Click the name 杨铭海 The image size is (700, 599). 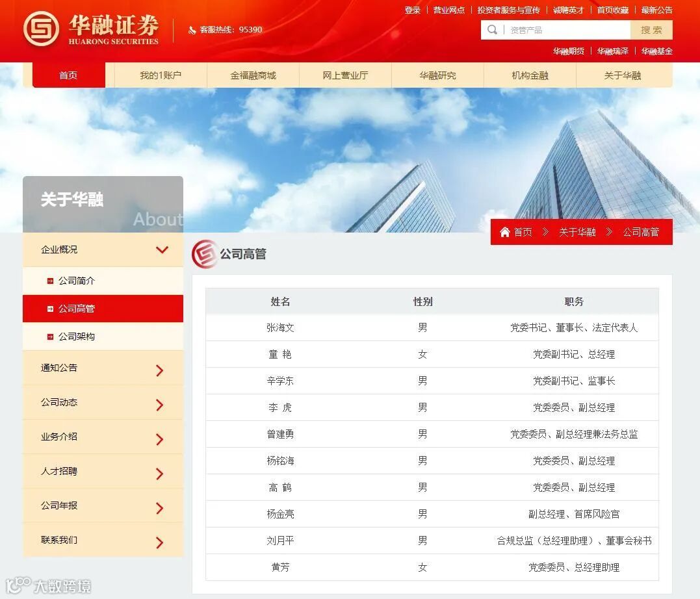tap(280, 461)
